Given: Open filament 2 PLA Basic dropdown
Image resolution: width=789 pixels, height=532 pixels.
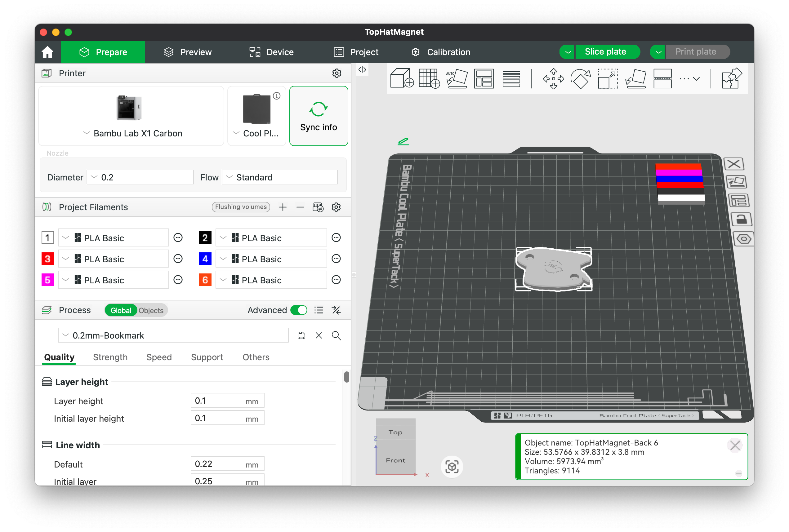Looking at the screenshot, I should tap(271, 237).
